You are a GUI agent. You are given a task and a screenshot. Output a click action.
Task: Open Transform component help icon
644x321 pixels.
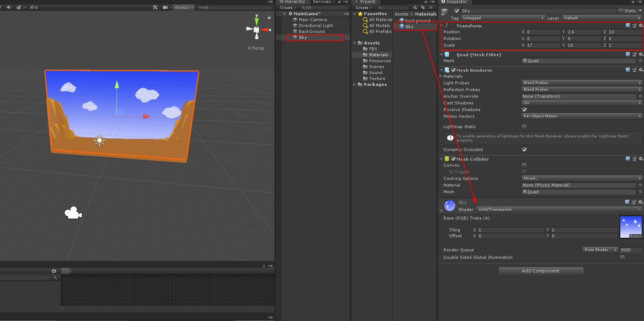(628, 26)
